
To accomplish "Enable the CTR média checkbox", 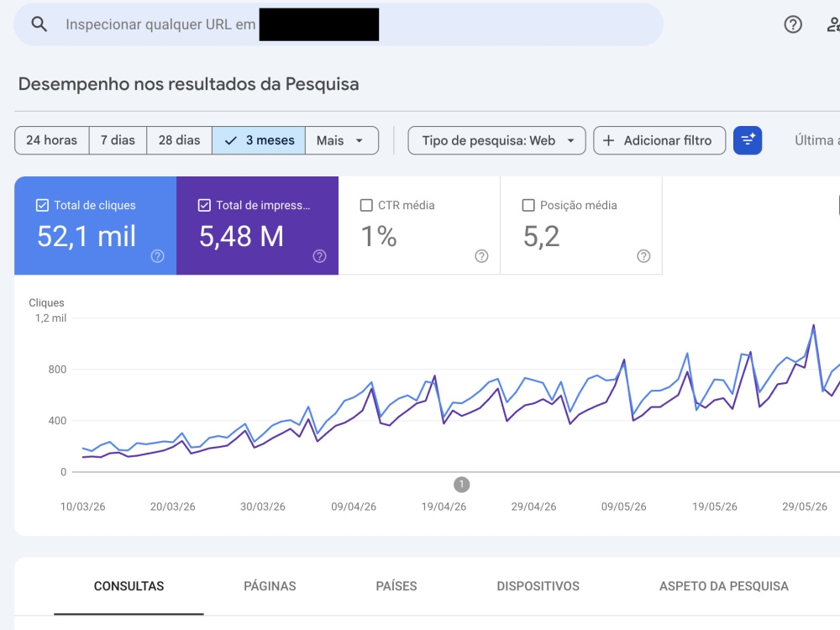I will tap(366, 205).
